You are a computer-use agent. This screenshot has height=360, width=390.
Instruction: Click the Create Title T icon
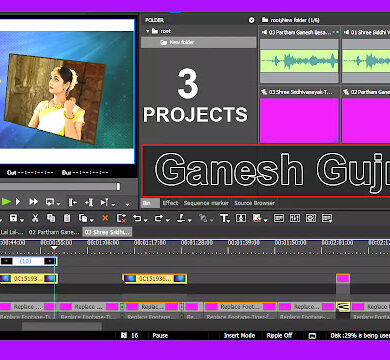click(224, 218)
